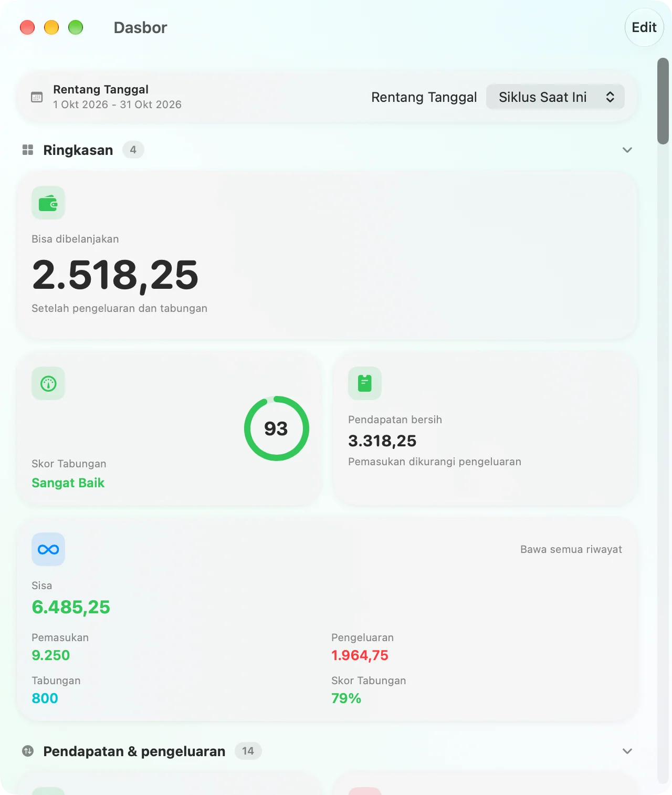Click the Pendapatan & pengeluaran arrows icon
Viewport: 672px width, 795px height.
28,751
